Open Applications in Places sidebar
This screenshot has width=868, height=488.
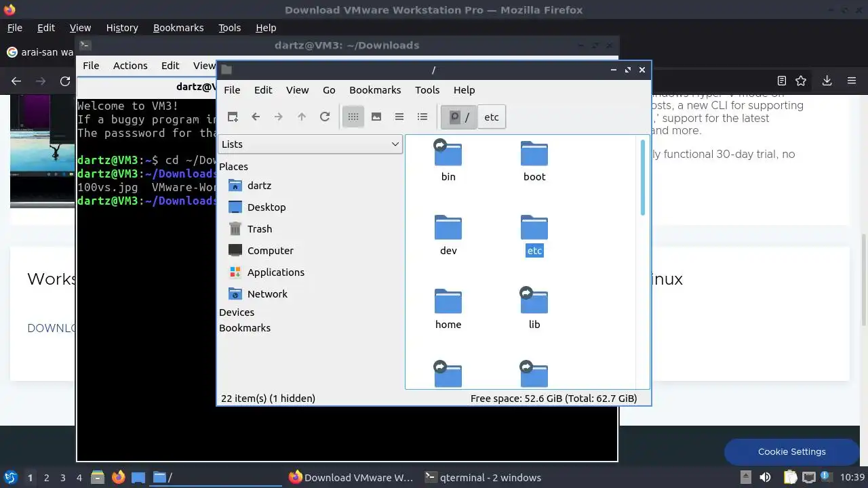click(267, 272)
